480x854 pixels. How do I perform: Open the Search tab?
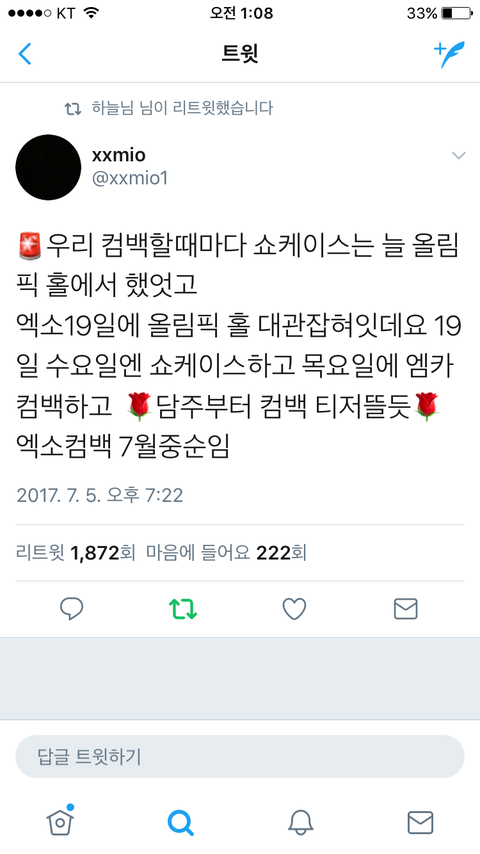180,822
